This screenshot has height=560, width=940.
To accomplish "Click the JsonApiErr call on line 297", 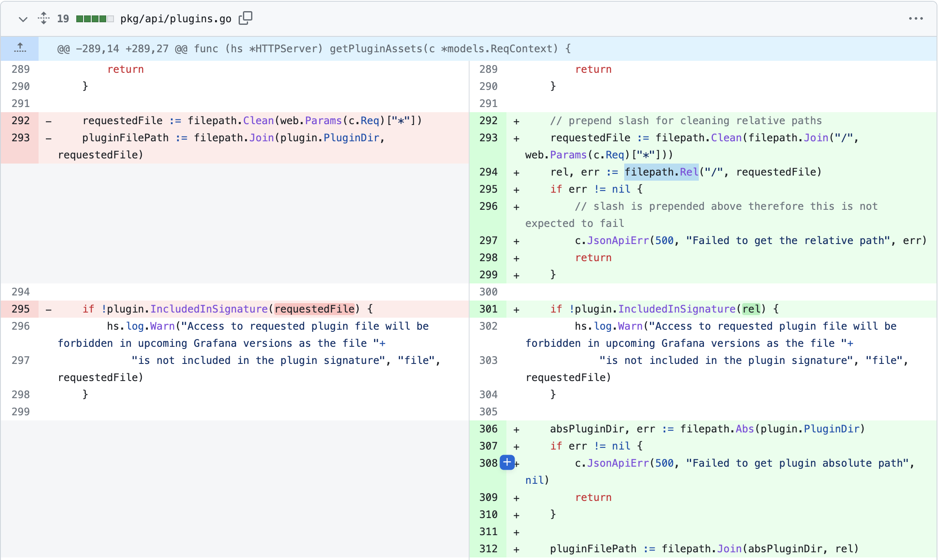I will 618,241.
